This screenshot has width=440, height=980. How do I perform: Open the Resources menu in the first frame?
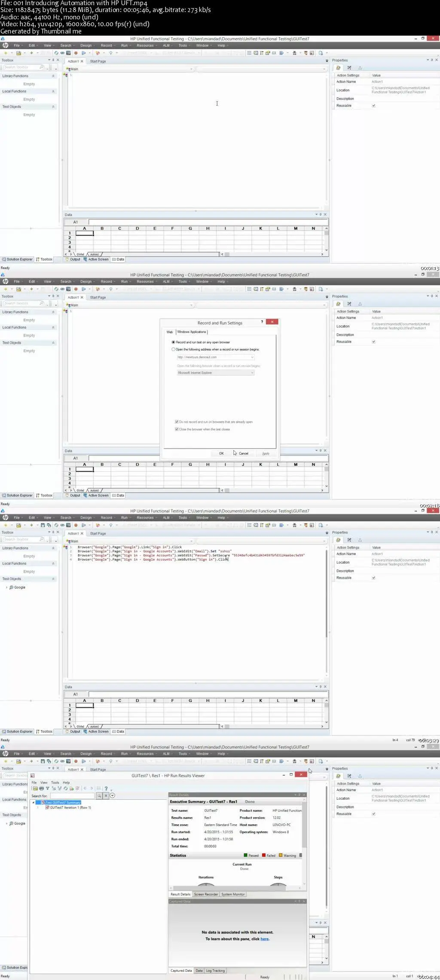point(145,46)
